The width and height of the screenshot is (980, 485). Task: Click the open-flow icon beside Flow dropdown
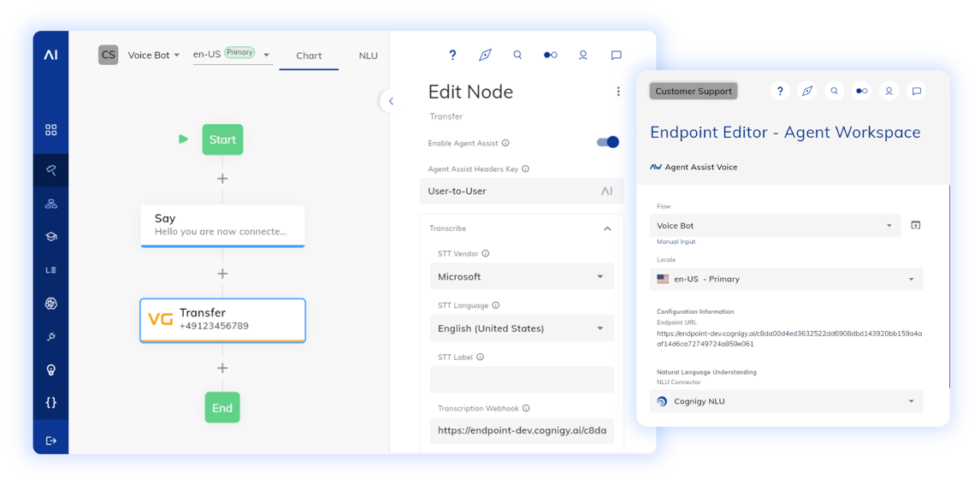(916, 225)
